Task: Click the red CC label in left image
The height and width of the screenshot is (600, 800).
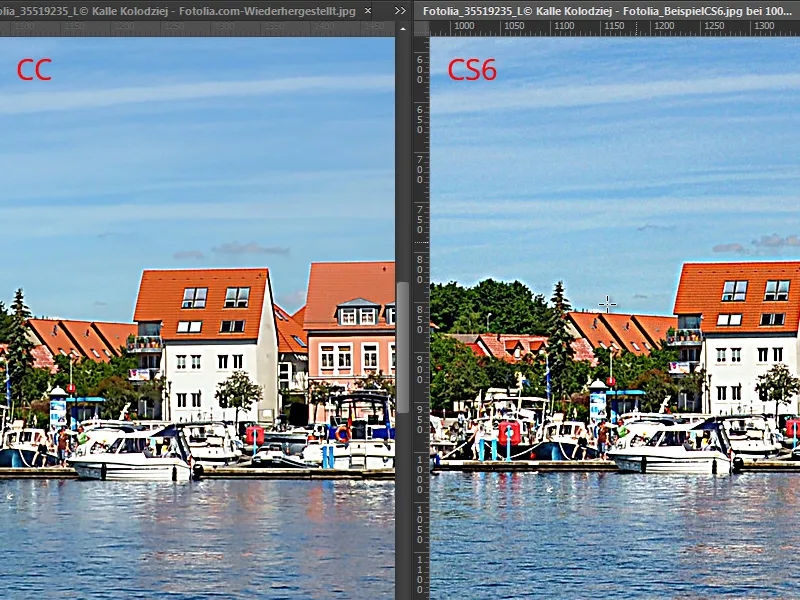Action: click(x=34, y=70)
